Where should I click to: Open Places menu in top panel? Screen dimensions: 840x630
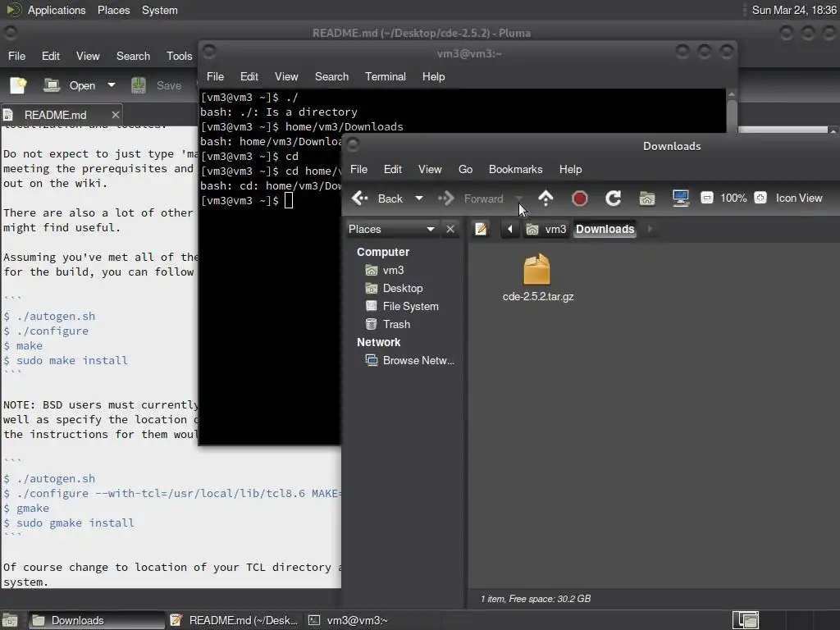113,10
